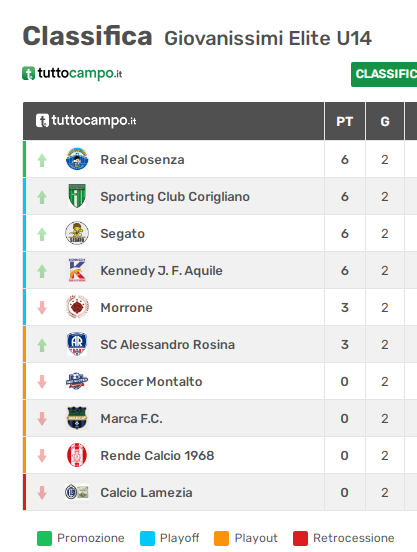Open the Real Cosenza team link
The image size is (417, 552).
coord(142,159)
